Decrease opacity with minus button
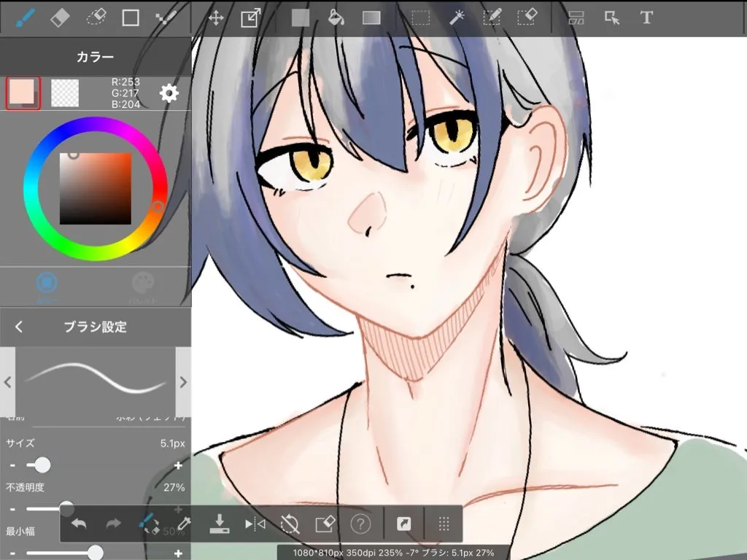This screenshot has width=747, height=560. [x=12, y=509]
